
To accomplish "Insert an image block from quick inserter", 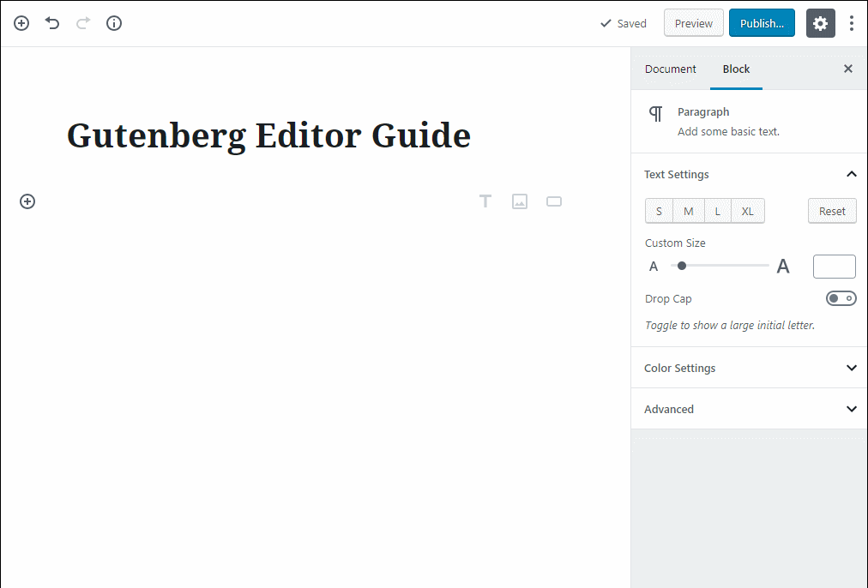I will tap(520, 201).
